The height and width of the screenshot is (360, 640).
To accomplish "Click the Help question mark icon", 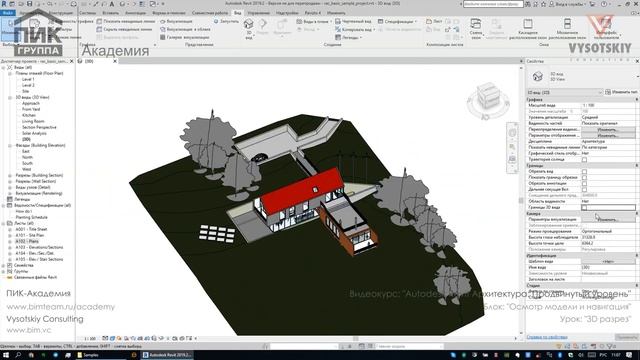I will point(604,4).
